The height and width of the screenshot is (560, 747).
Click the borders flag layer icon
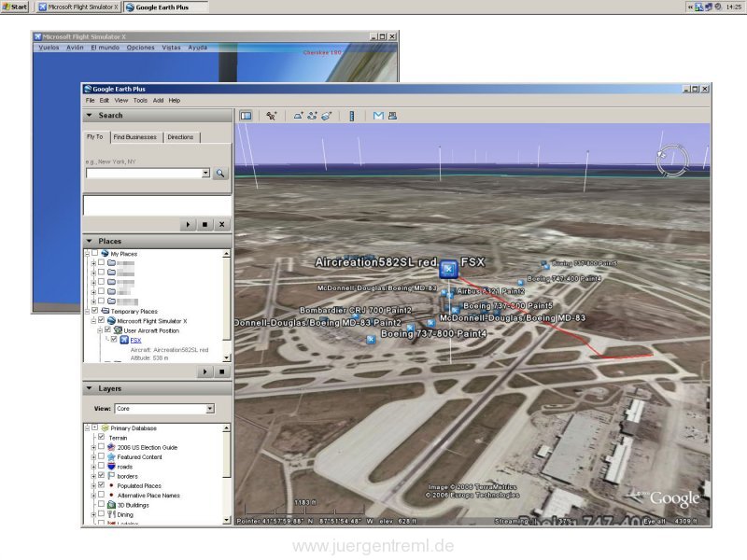(111, 476)
